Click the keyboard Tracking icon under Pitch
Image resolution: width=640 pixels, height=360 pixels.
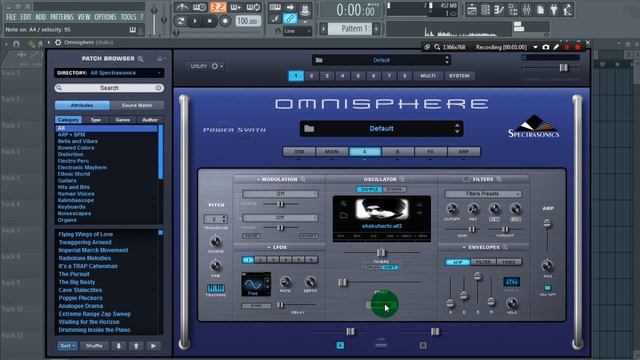click(216, 288)
